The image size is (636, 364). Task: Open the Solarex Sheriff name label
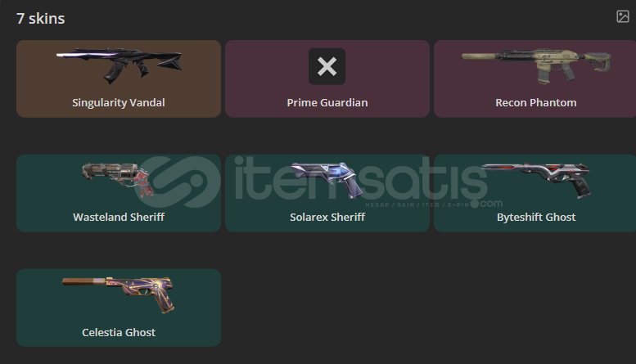(x=327, y=218)
